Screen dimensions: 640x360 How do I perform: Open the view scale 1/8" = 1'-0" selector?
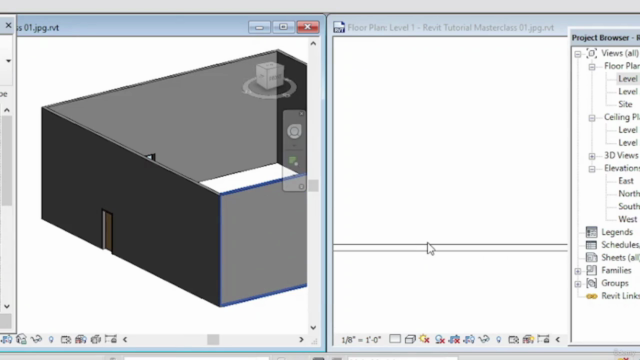point(361,340)
